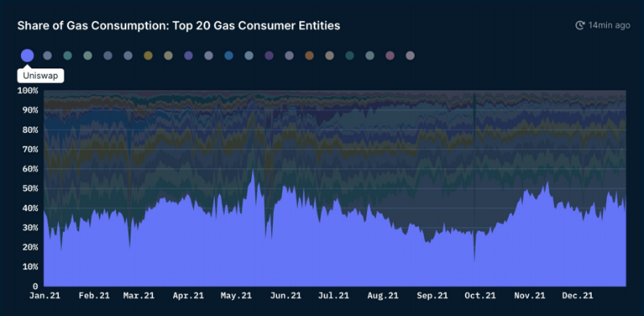Select the nineteenth mauve-pink legend dot
The image size is (644, 316).
point(390,56)
